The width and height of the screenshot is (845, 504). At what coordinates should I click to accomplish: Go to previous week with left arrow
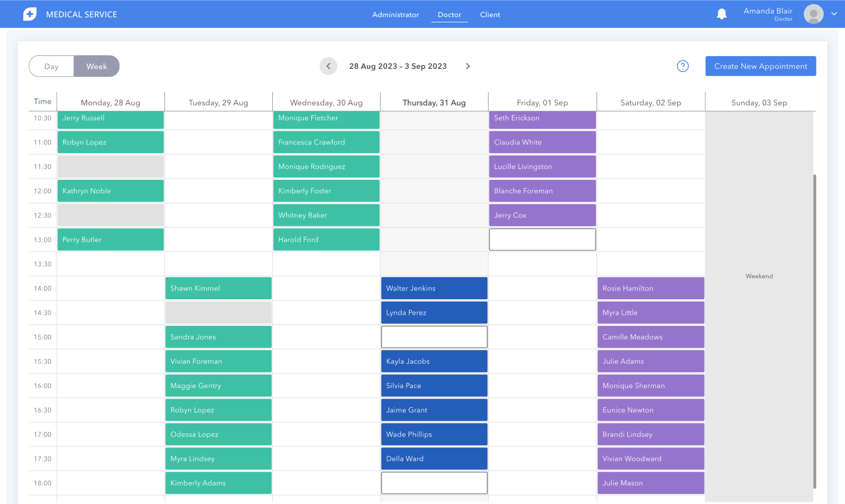click(x=328, y=66)
